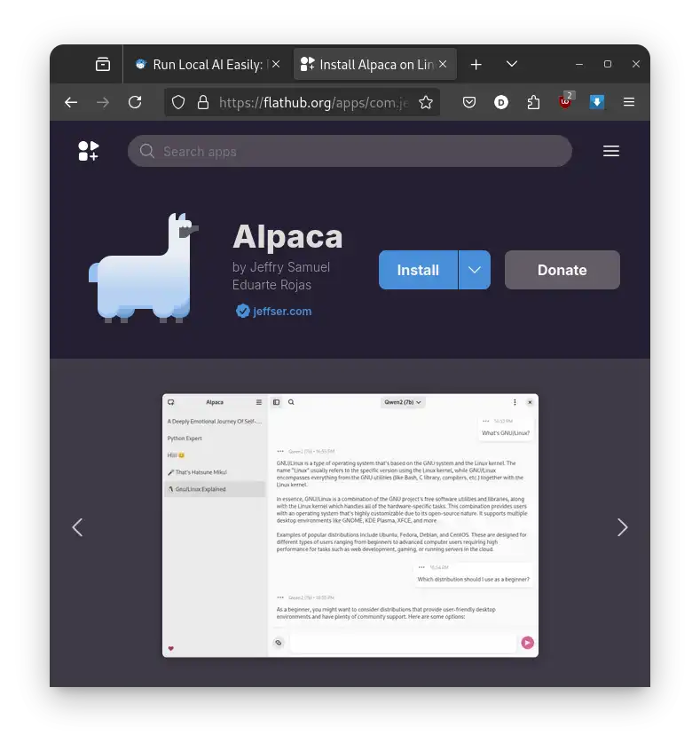Click the Qwen2 (7b) model dropdown in screenshot

(x=403, y=402)
